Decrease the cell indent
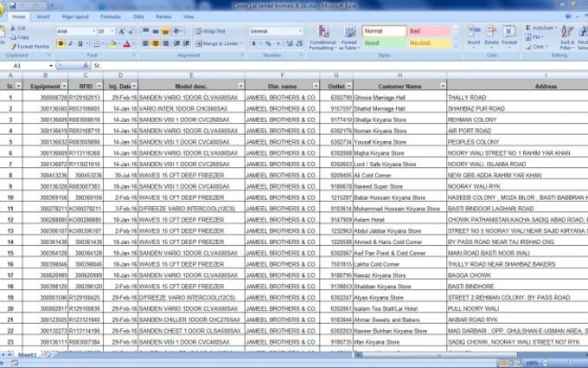Viewport: 588px width, 368px height. pos(176,43)
